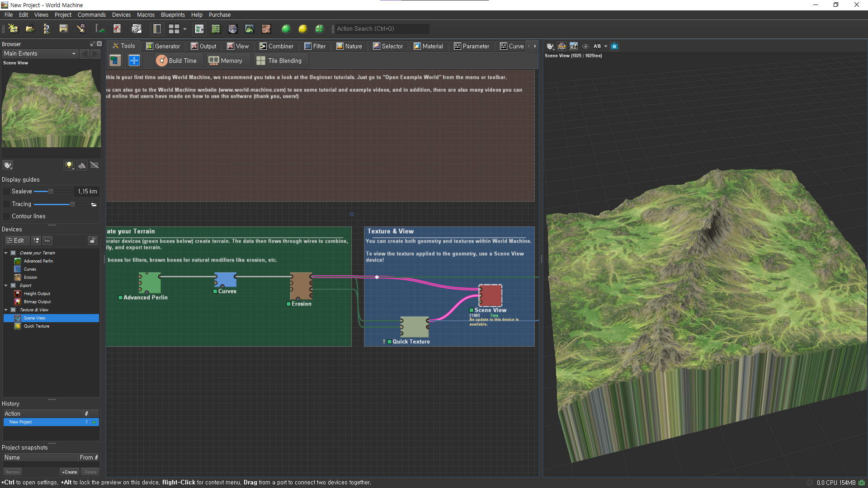Click the A|B compare icon
Screen dimensions: 868x488
point(597,46)
